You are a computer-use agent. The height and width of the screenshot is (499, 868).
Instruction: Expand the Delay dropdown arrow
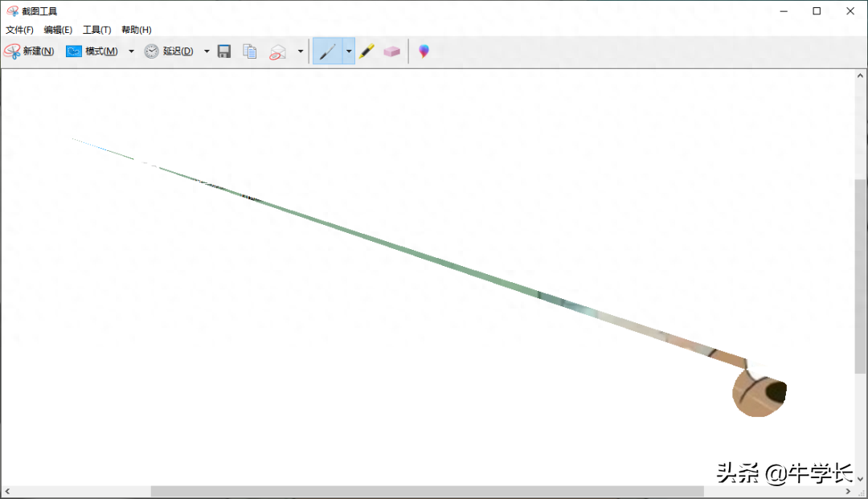coord(207,51)
